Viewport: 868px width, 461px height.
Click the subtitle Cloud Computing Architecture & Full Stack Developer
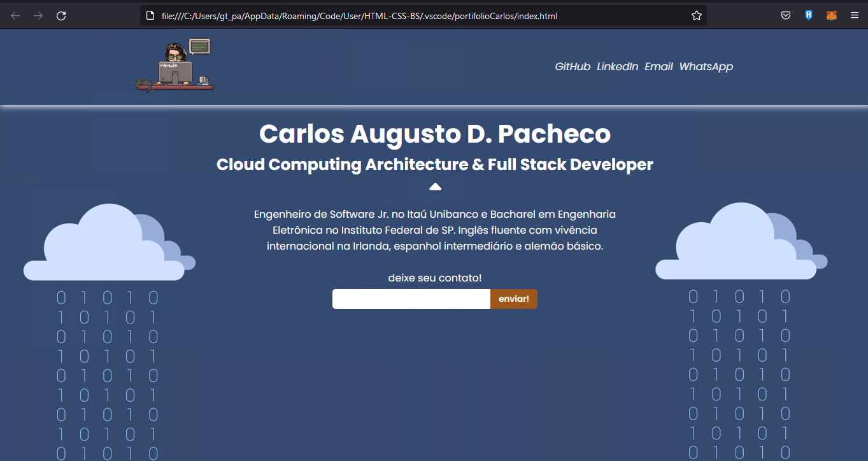point(435,164)
